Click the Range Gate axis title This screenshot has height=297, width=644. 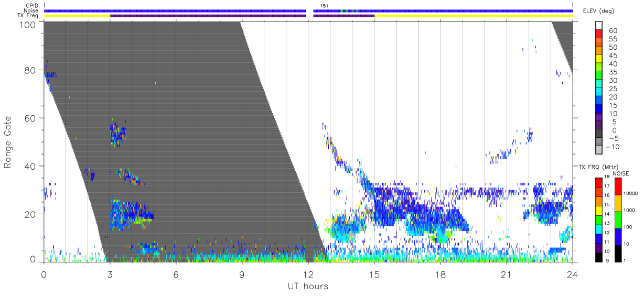coord(8,142)
